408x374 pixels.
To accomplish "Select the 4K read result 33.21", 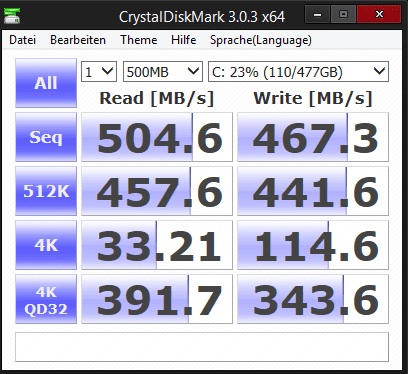I will (x=157, y=245).
